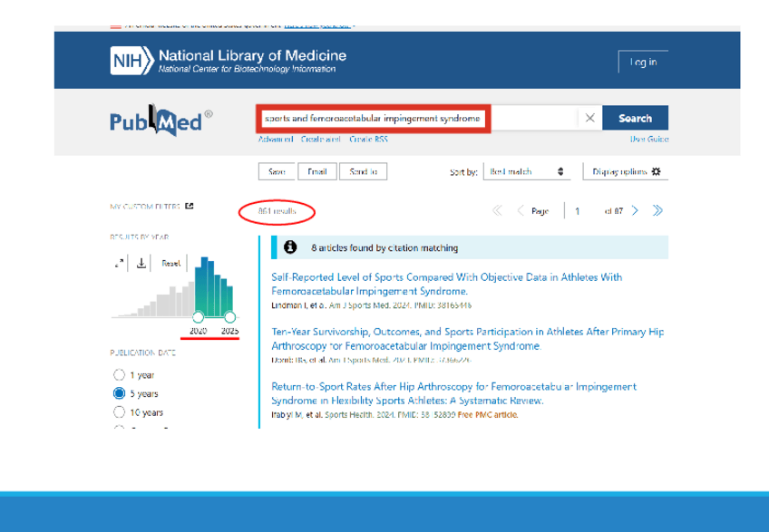
Task: Click the citation matching info icon
Action: [290, 247]
